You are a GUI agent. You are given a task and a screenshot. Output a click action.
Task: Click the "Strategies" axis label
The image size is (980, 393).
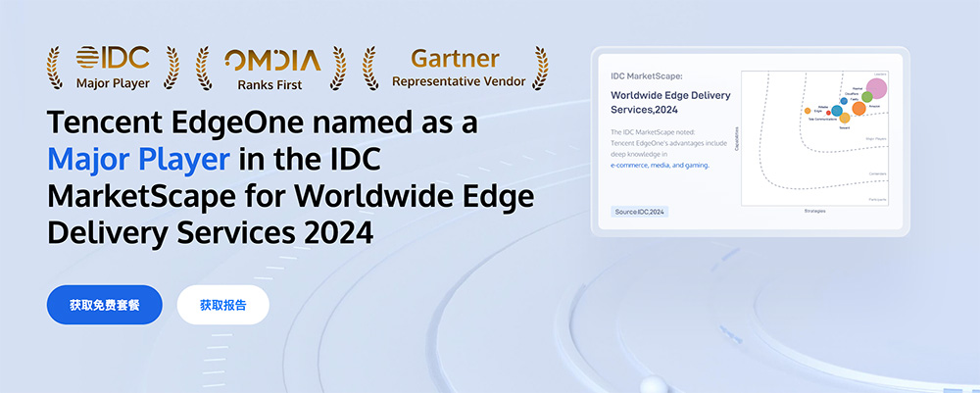point(815,211)
